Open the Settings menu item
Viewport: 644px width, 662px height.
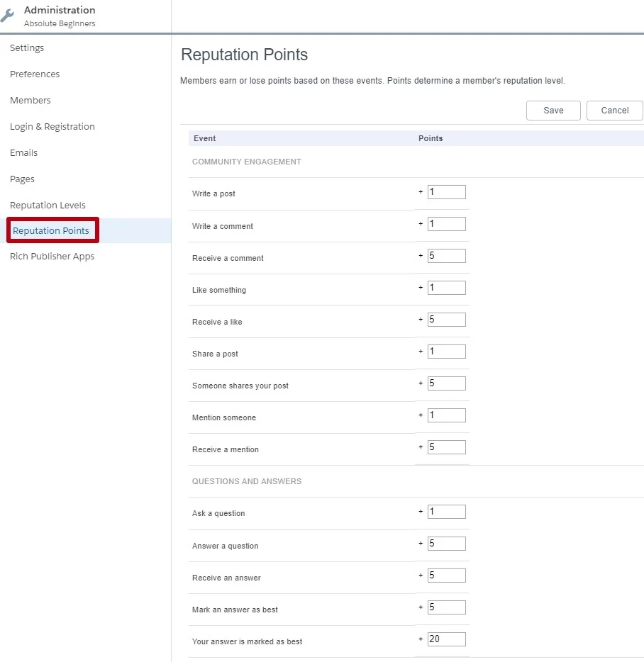tap(27, 47)
